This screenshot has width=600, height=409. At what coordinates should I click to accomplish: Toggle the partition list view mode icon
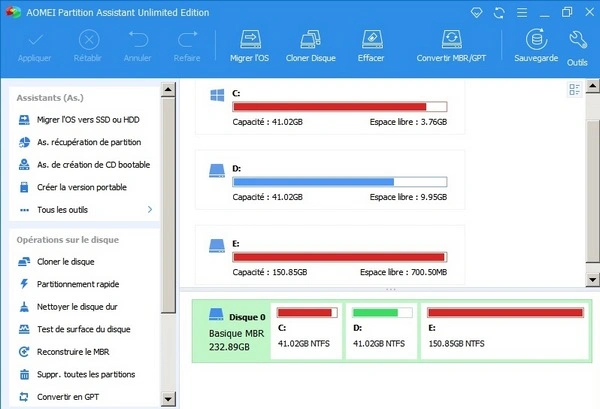pos(575,91)
